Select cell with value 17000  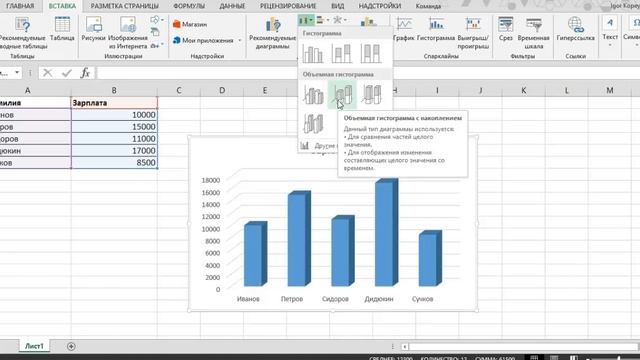[114, 151]
